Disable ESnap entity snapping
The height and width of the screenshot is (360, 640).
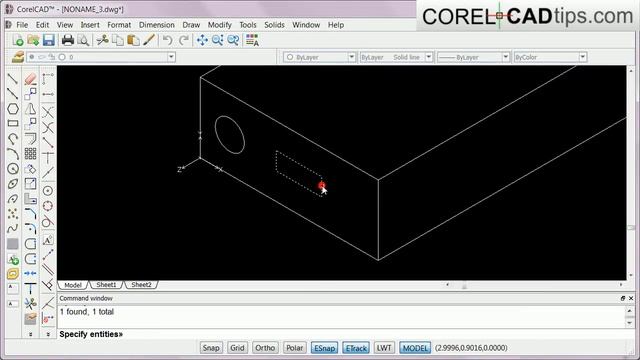coord(324,348)
